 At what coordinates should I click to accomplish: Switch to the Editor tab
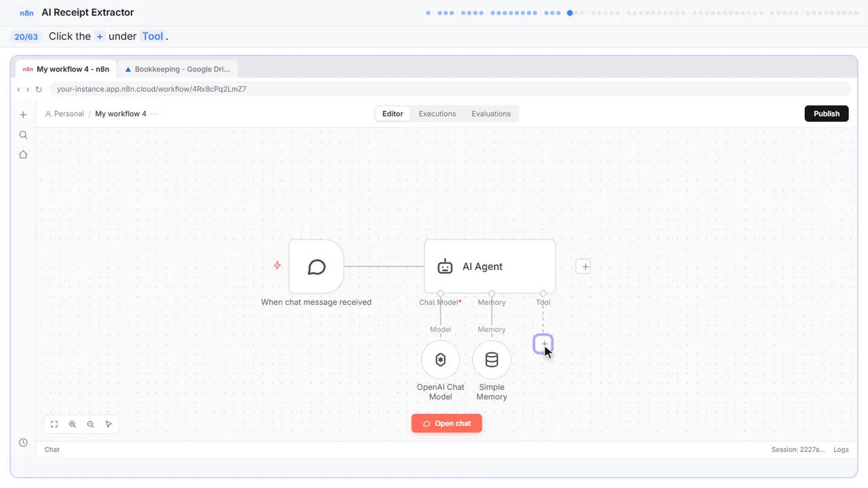point(393,114)
